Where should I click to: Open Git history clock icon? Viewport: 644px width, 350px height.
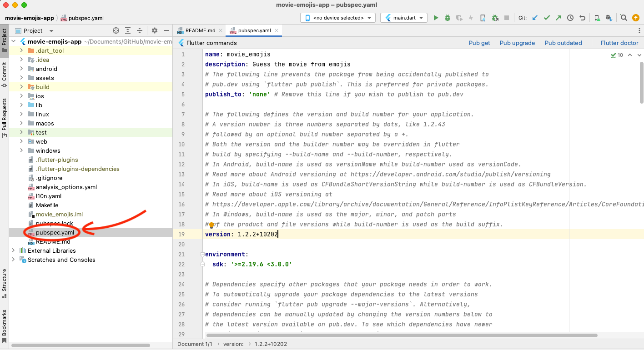click(570, 18)
